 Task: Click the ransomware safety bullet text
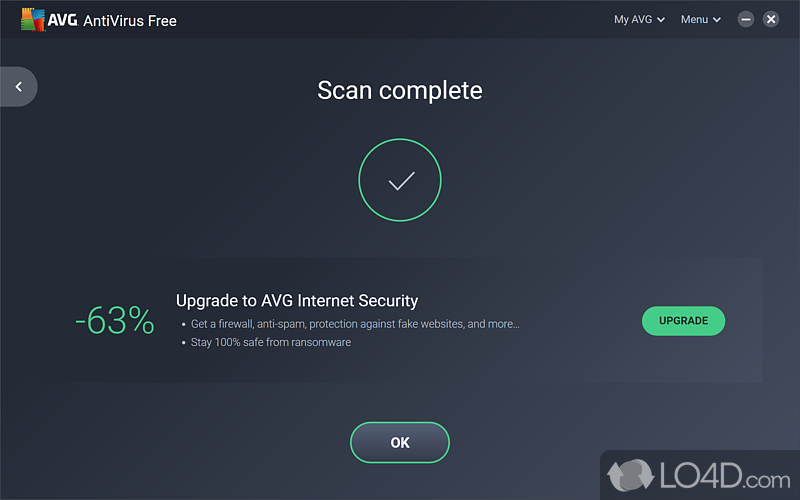tap(271, 342)
